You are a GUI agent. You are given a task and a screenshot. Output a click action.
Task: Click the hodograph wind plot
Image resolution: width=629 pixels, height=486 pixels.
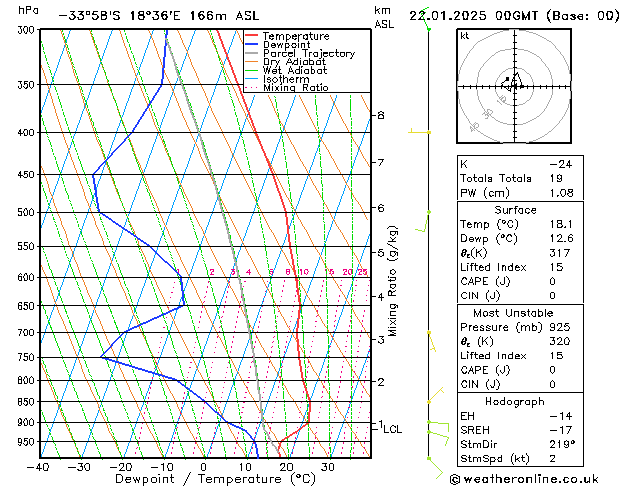514,86
